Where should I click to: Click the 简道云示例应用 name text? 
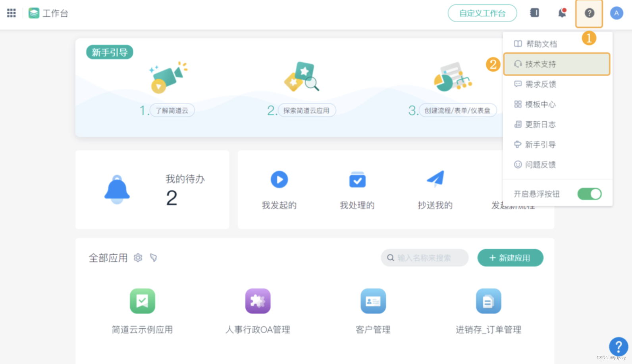tap(143, 330)
